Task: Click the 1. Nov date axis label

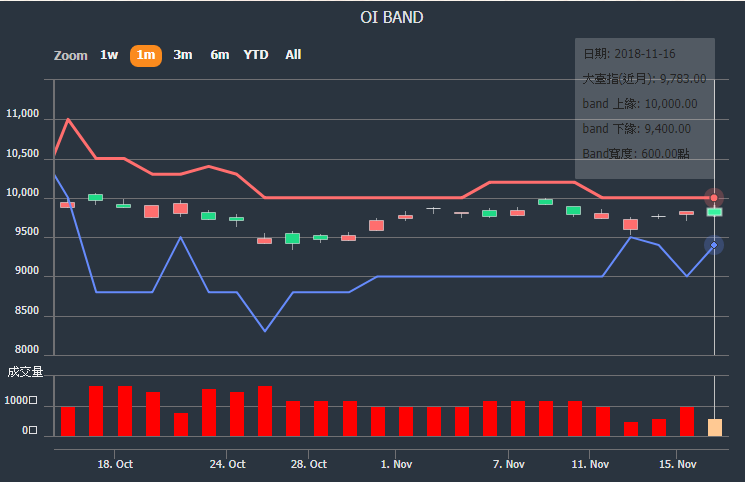Action: click(x=396, y=464)
